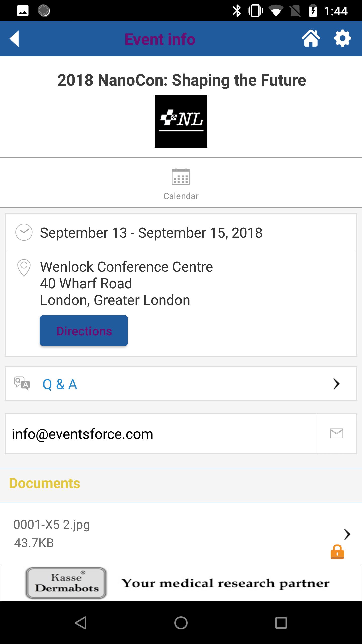The image size is (362, 644).
Task: Tap the NL event logo
Action: (x=181, y=121)
